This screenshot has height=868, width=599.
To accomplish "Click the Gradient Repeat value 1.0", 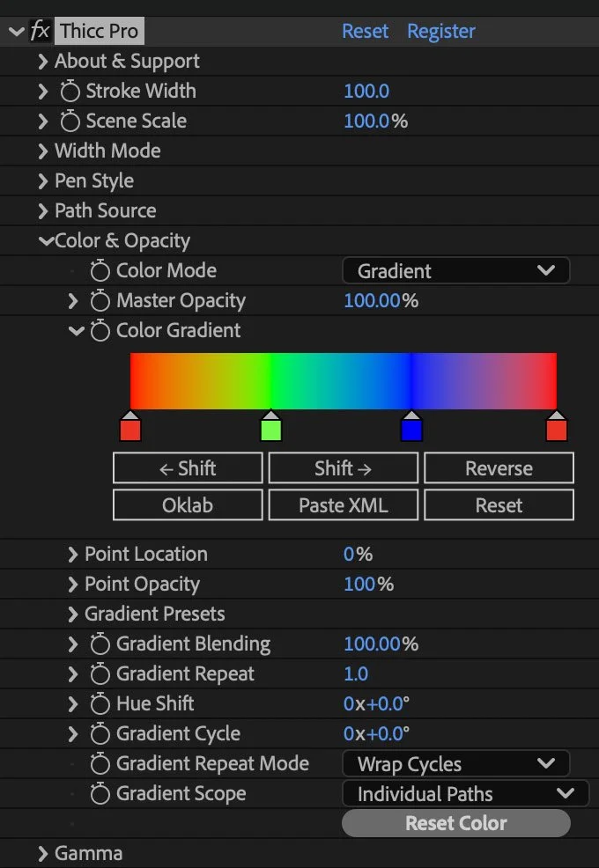I will click(x=356, y=673).
